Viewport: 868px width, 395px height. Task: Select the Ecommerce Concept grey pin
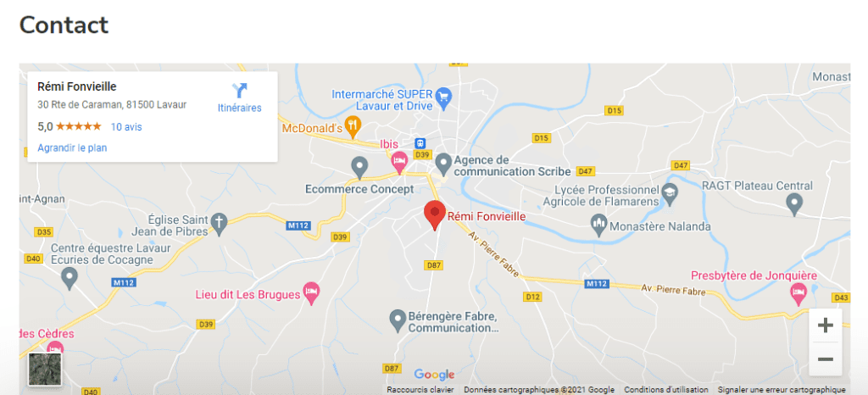pyautogui.click(x=359, y=168)
